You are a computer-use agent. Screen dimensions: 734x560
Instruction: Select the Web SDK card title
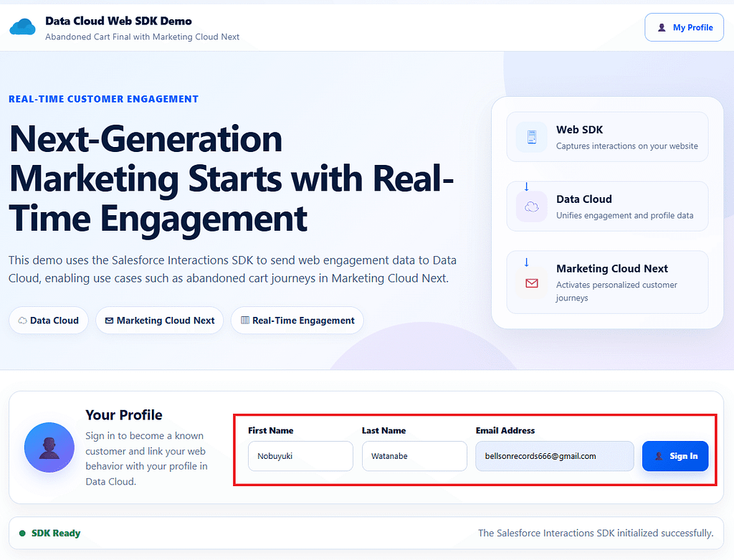(x=579, y=130)
